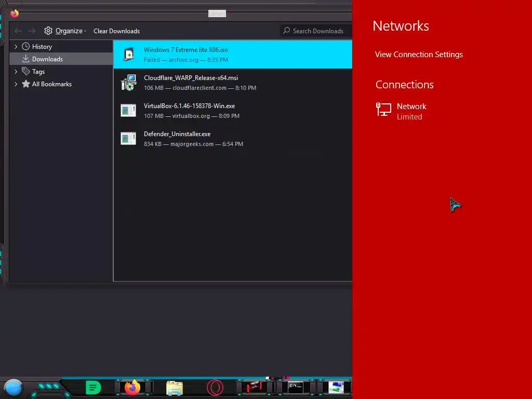The width and height of the screenshot is (532, 399).
Task: Click the forward arrow in Library toolbar
Action: coord(32,31)
